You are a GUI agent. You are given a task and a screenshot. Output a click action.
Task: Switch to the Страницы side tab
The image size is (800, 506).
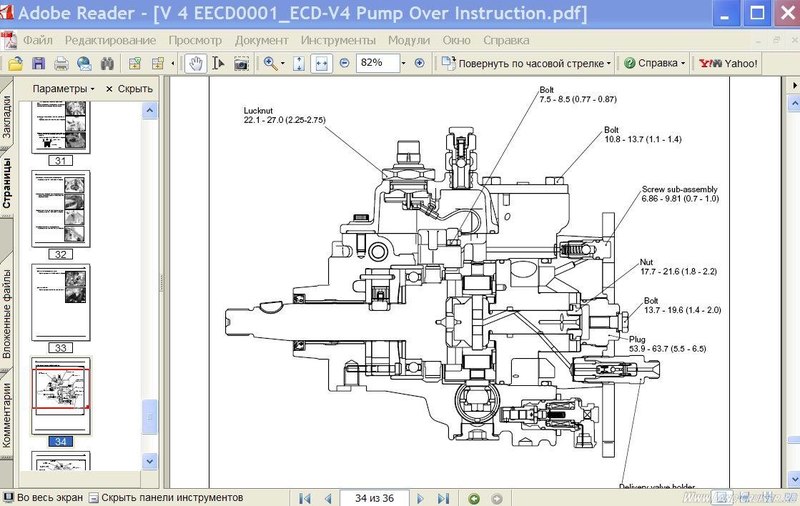pyautogui.click(x=7, y=183)
